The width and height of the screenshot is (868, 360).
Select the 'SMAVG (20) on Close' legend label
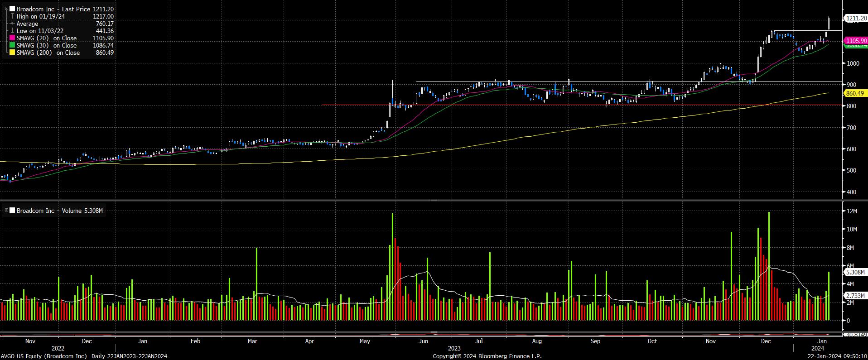point(47,38)
